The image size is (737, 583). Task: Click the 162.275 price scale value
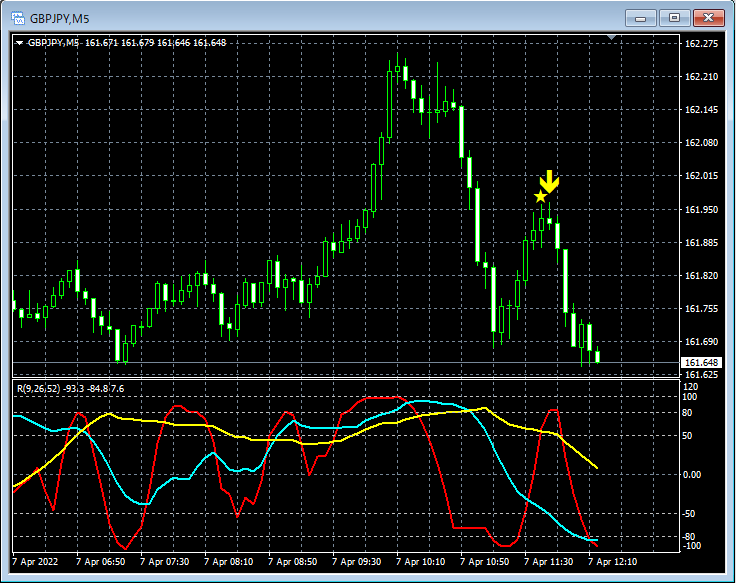pos(701,44)
